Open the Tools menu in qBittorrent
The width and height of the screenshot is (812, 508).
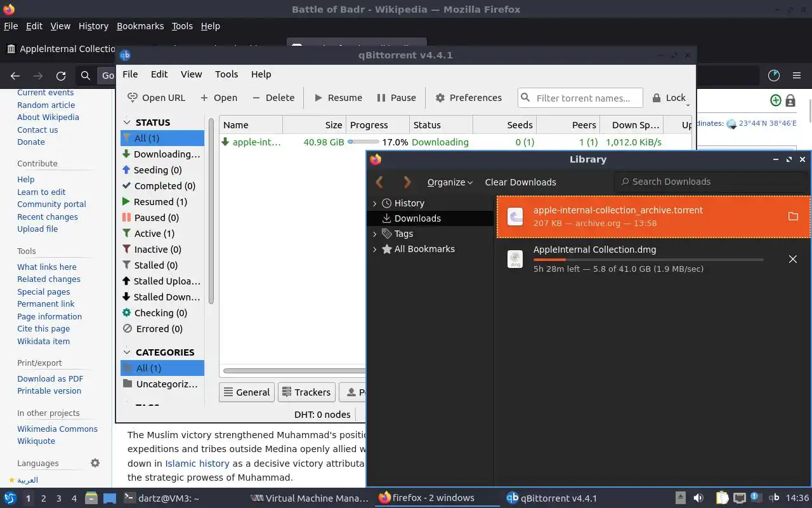(226, 74)
